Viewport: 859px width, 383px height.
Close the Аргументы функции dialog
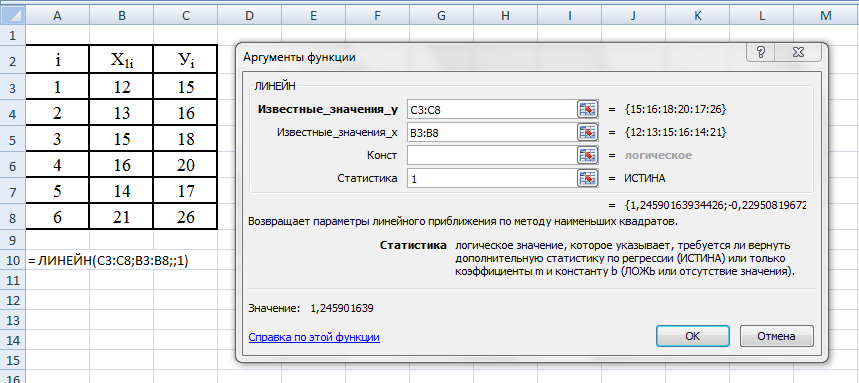(799, 52)
